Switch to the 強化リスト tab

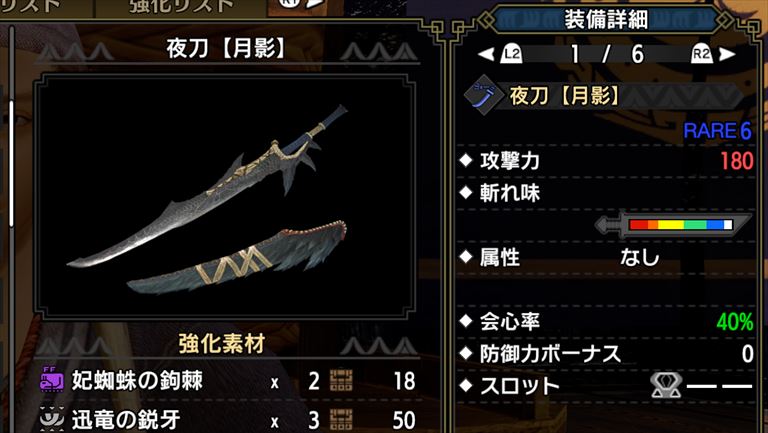[x=182, y=7]
